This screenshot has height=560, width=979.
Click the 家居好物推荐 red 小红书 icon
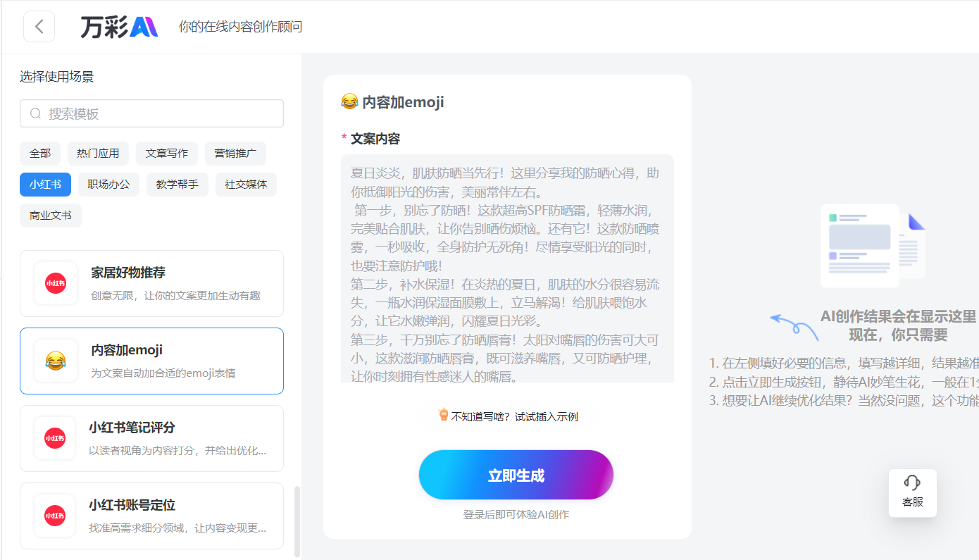[x=56, y=283]
